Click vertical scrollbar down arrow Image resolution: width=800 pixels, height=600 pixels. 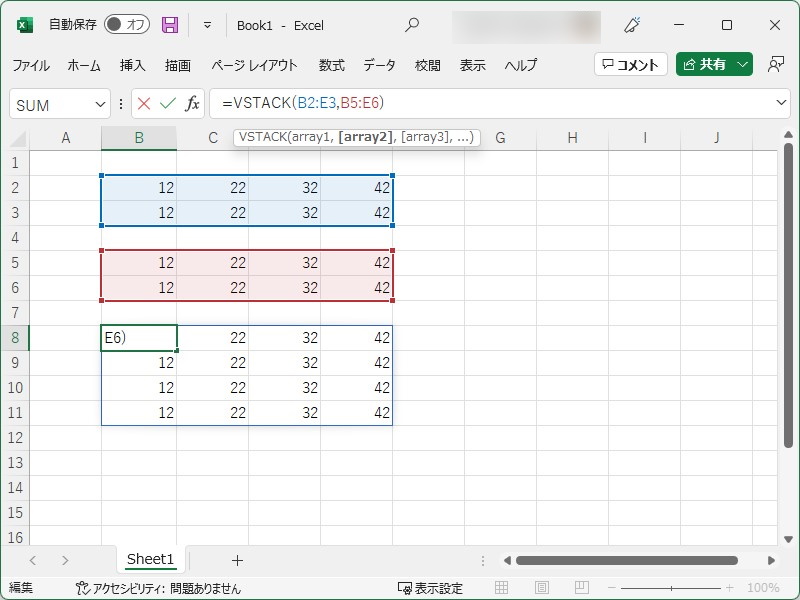[x=788, y=539]
